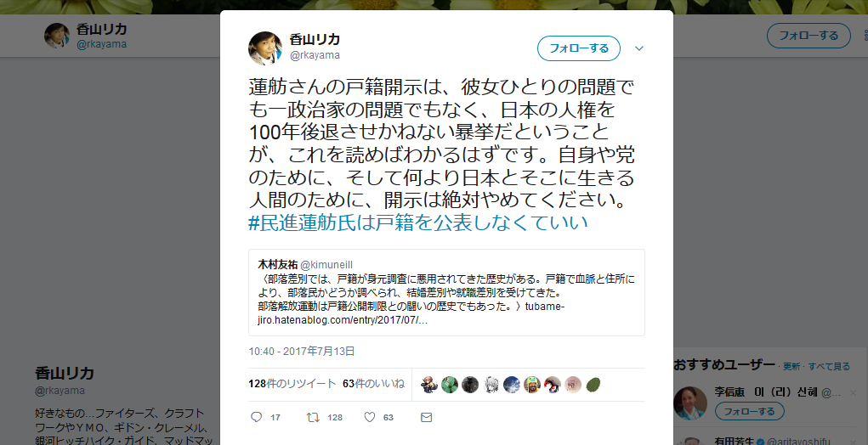Click フォローする button in top header bar
Screen dimensions: 868x445
point(808,36)
